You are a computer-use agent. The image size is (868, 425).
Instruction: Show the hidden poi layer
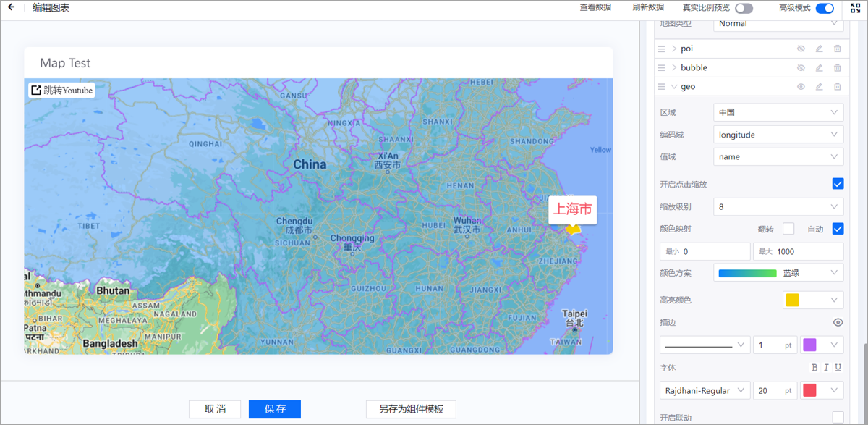click(801, 49)
